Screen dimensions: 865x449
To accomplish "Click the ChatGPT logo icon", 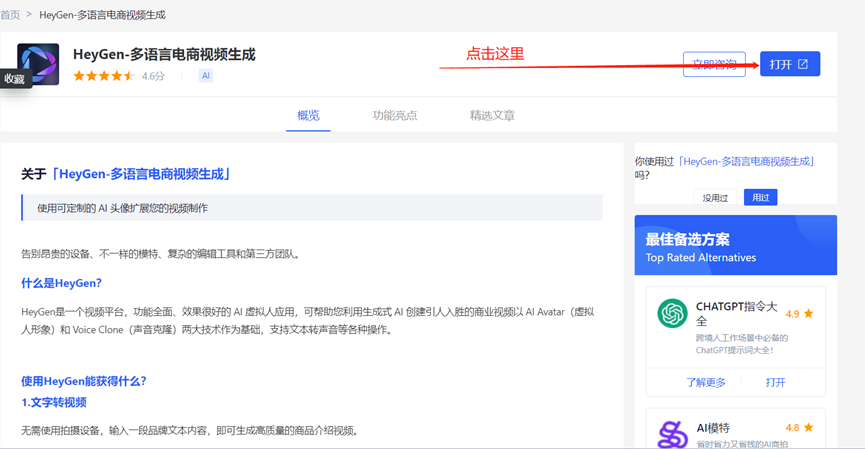I will point(672,313).
